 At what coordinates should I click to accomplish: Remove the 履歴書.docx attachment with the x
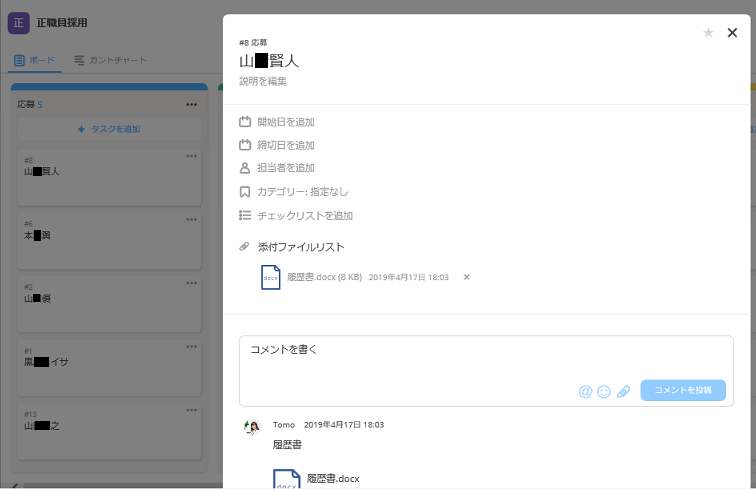point(466,277)
